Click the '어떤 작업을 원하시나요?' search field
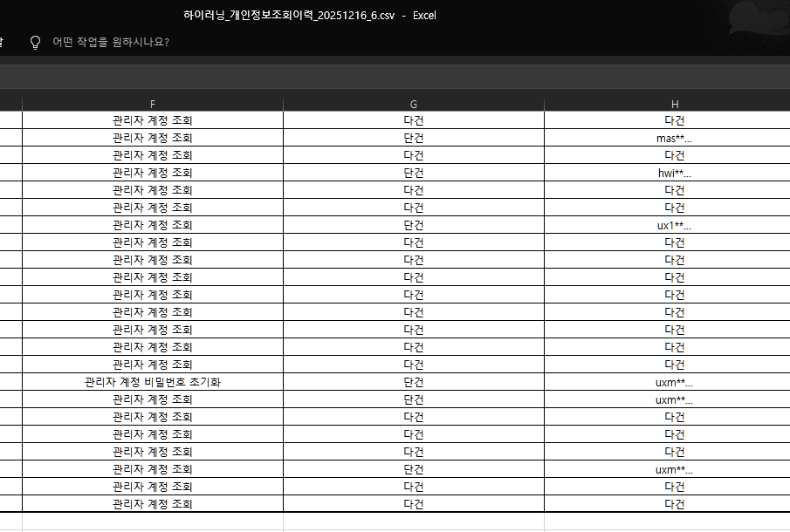Screen dimensions: 790x532 click(110, 42)
